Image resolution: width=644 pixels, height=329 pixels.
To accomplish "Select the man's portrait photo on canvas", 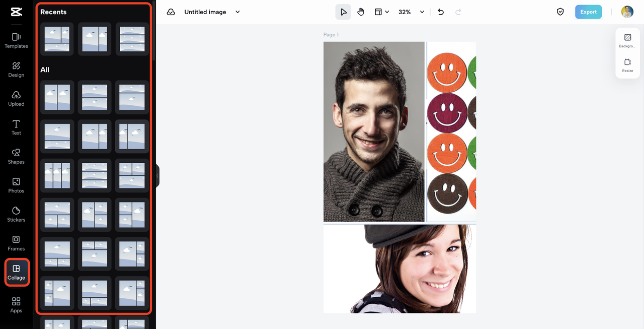I will [x=374, y=131].
